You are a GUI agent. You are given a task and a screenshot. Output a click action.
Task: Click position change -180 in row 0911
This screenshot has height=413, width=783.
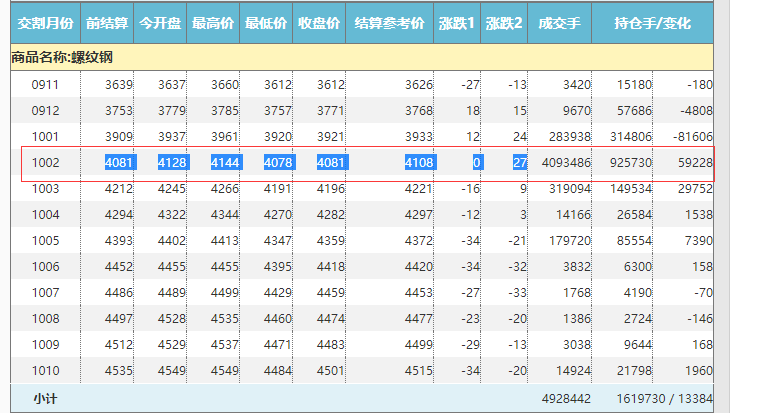coord(700,85)
